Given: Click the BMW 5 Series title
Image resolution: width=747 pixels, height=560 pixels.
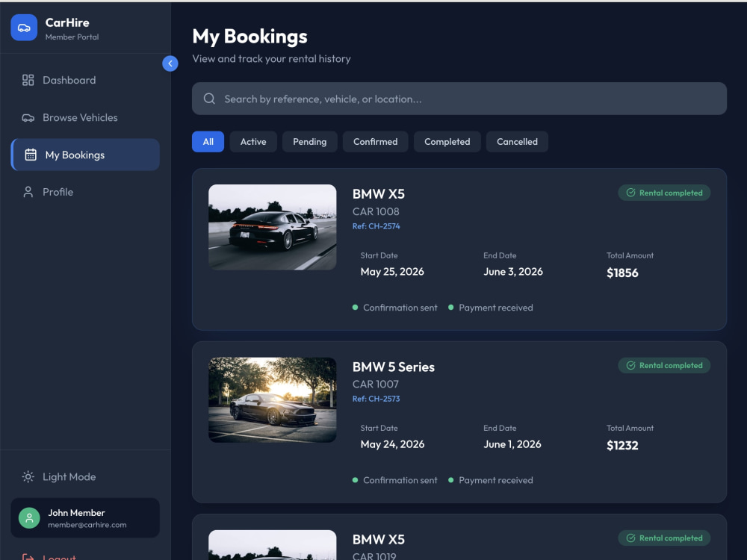Looking at the screenshot, I should pos(394,367).
